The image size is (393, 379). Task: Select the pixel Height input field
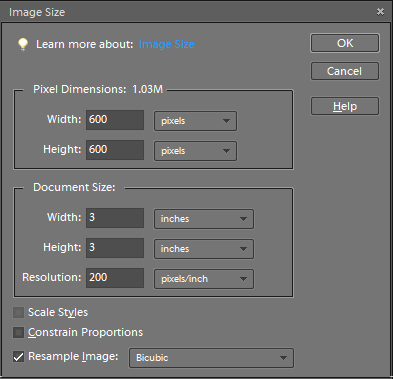115,150
